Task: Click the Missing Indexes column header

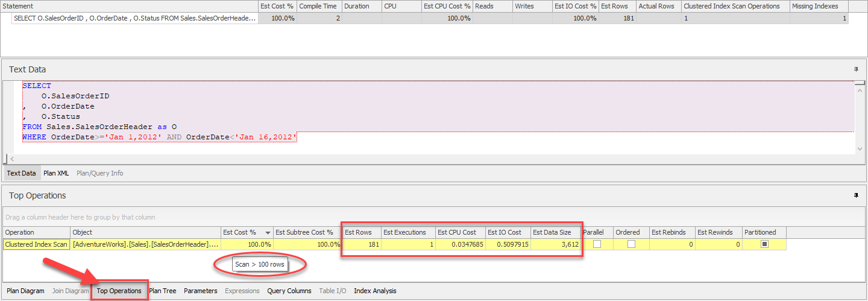Action: [815, 6]
